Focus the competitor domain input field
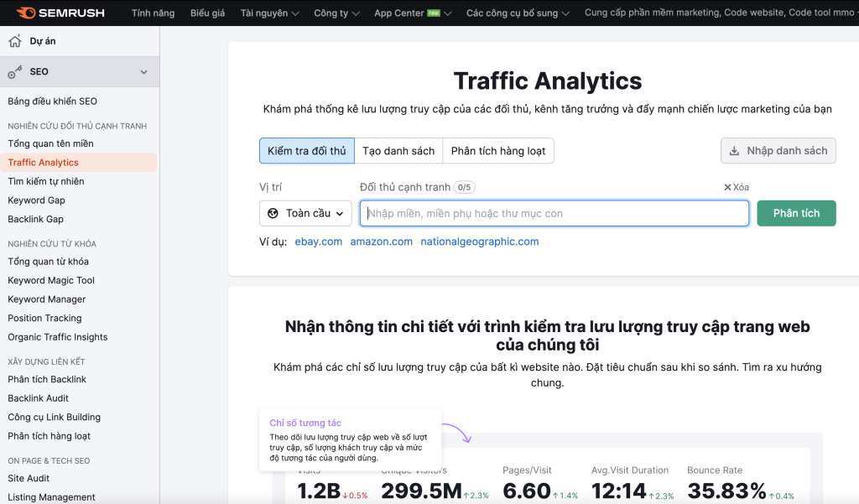Screen dimensions: 859x504 (554, 214)
